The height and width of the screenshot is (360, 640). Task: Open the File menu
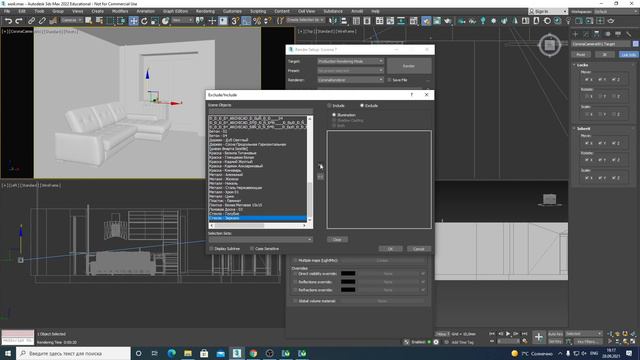(x=7, y=11)
